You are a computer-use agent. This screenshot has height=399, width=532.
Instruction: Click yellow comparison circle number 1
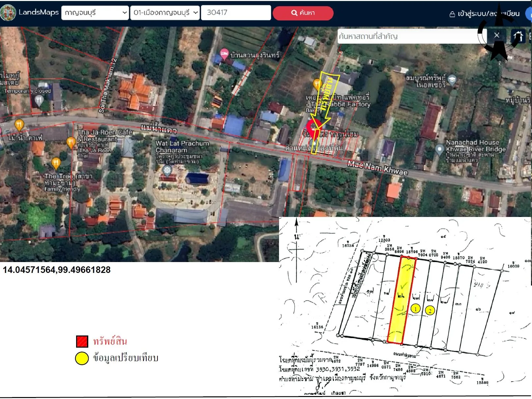click(416, 309)
